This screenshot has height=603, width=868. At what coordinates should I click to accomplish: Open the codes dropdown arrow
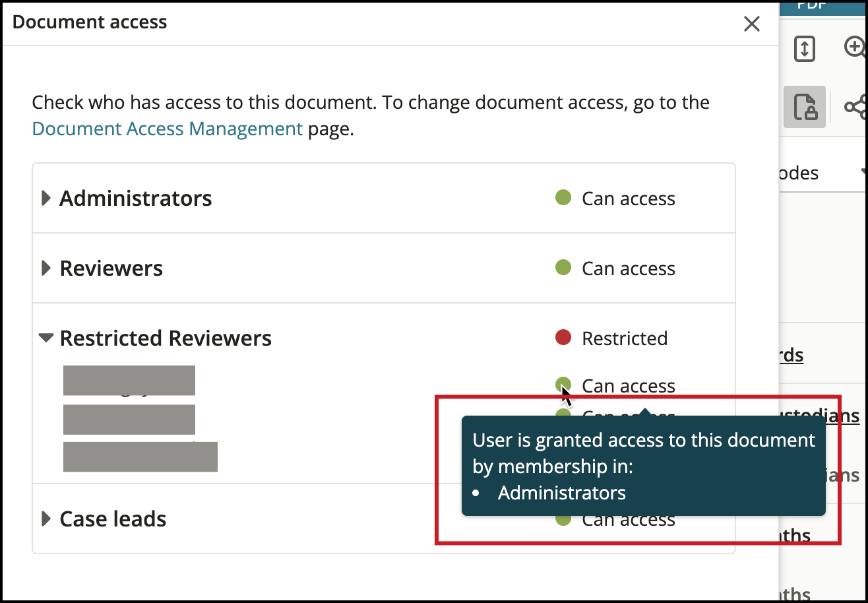(x=863, y=173)
